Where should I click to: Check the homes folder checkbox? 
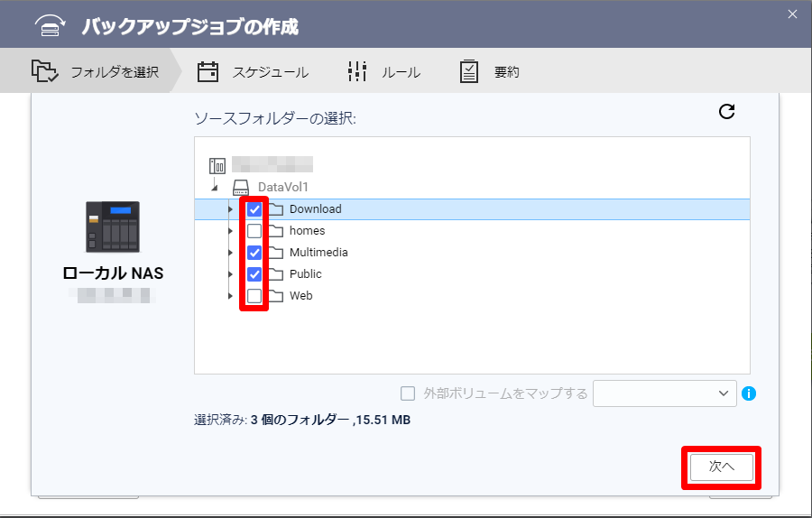(254, 231)
